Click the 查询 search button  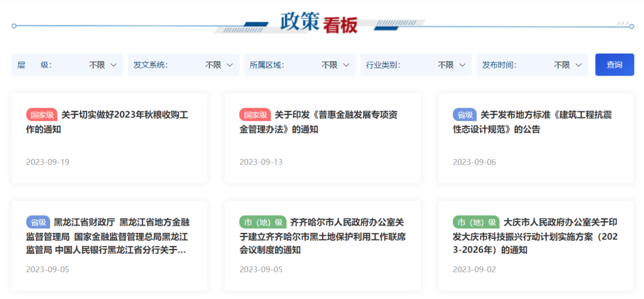coord(614,65)
